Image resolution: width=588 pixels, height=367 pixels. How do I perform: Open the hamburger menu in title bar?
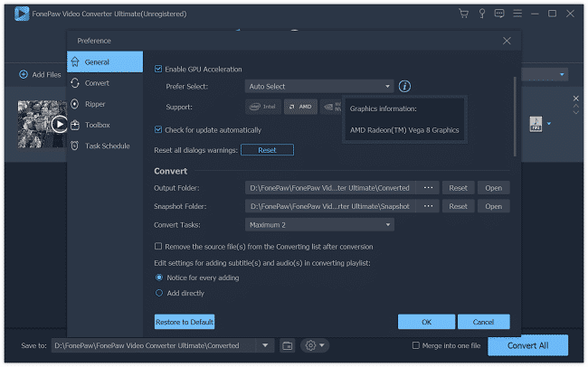click(517, 14)
